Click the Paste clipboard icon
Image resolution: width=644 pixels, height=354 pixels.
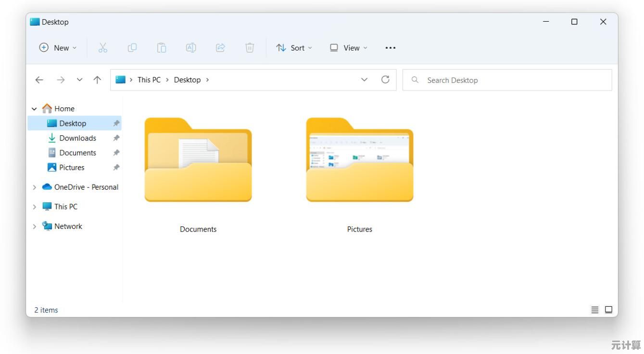(162, 48)
